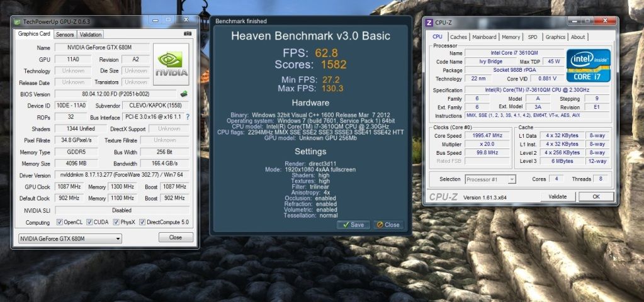The image size is (644, 302).
Task: Click the Scores 1582 result value
Action: [x=334, y=64]
